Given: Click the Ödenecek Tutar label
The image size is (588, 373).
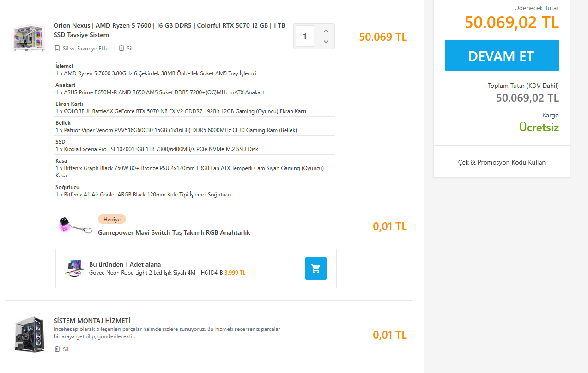Looking at the screenshot, I should [x=536, y=8].
